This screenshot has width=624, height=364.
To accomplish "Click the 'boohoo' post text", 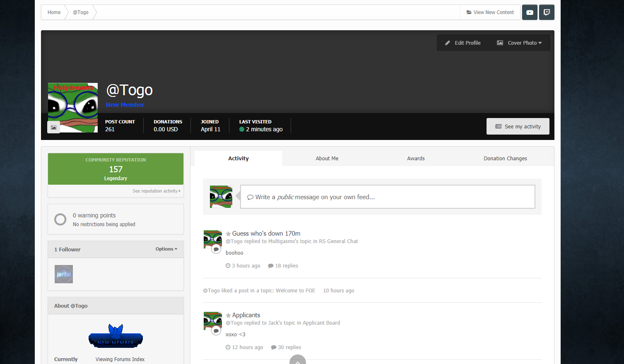I will point(234,253).
